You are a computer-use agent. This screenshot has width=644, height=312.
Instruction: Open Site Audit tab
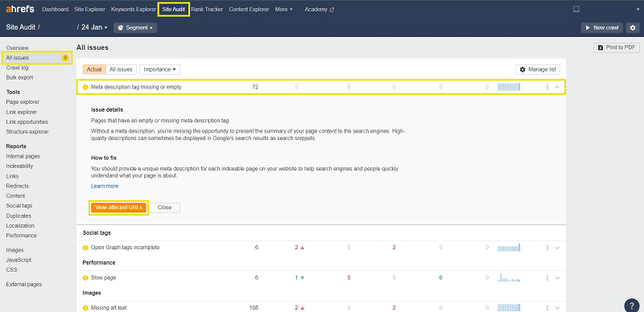[173, 10]
